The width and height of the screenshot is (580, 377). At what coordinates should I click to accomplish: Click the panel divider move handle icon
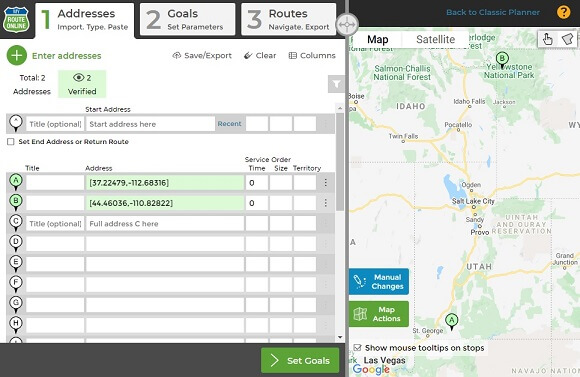[347, 24]
